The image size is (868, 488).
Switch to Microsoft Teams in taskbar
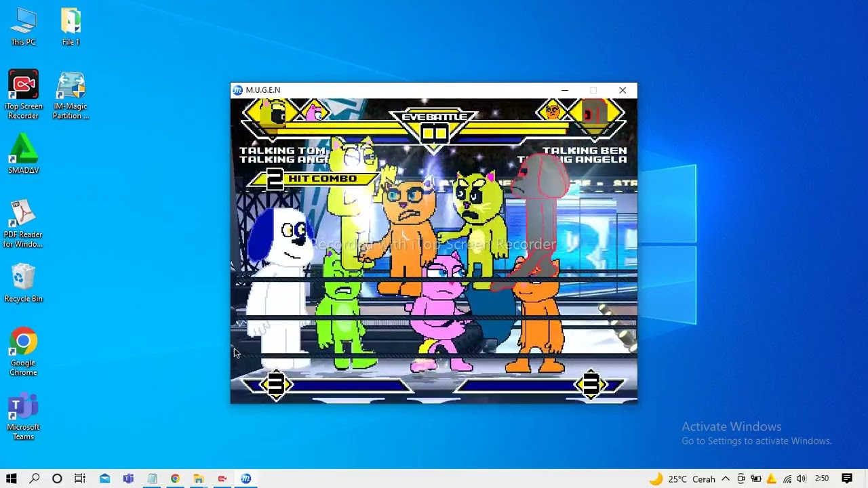coord(128,479)
